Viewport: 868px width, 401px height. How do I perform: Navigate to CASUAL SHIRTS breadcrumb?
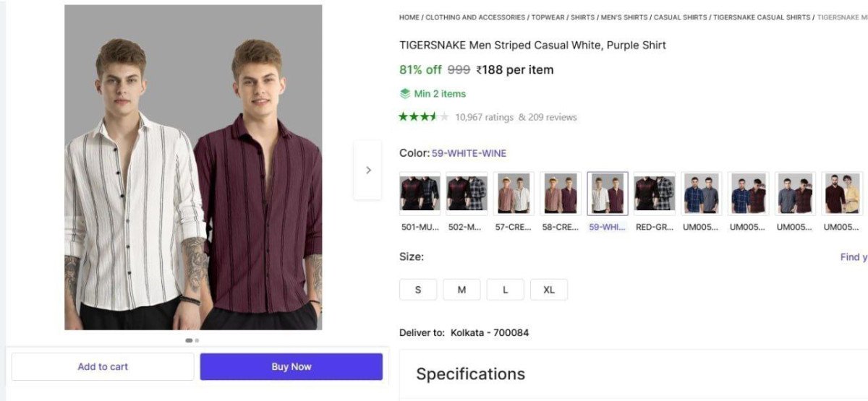click(x=680, y=17)
